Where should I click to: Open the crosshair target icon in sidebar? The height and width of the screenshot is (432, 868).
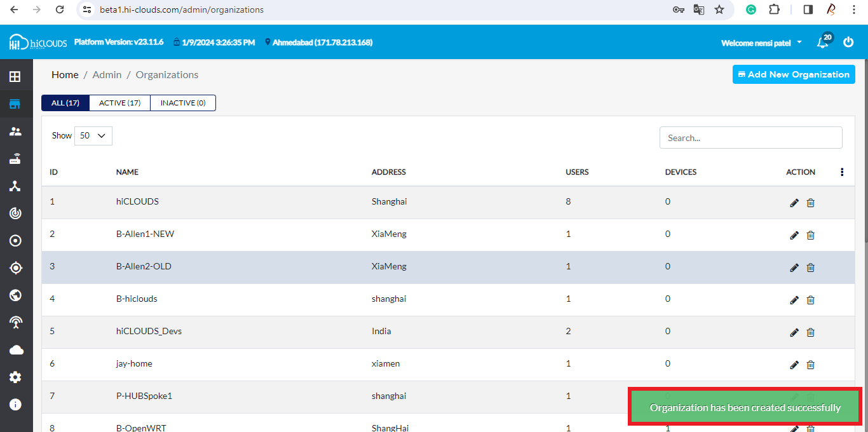[x=16, y=268]
